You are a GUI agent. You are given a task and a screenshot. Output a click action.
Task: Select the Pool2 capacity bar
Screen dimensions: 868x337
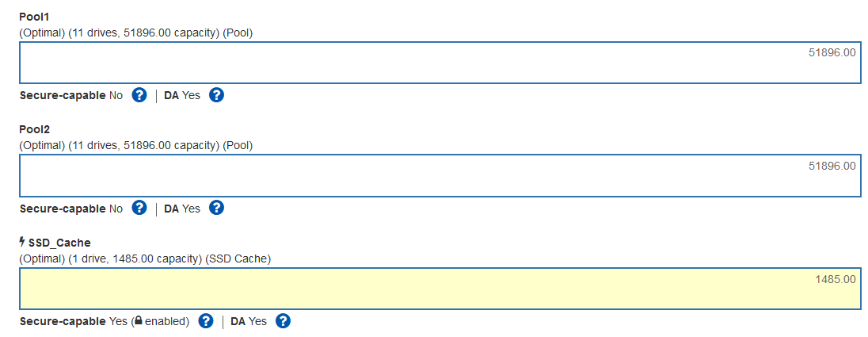(440, 175)
